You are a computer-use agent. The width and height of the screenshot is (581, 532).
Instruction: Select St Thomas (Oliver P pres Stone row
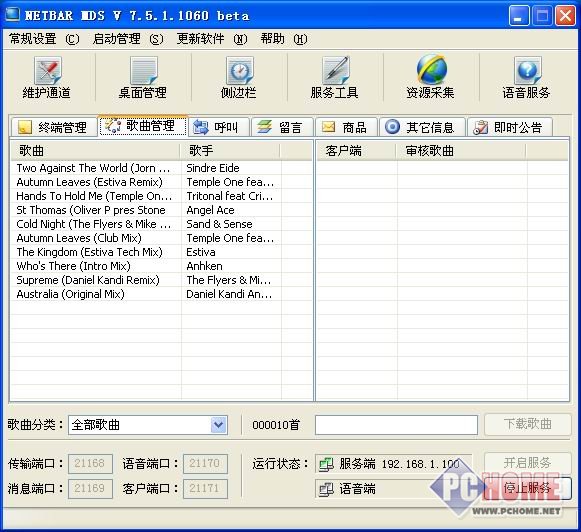point(91,210)
